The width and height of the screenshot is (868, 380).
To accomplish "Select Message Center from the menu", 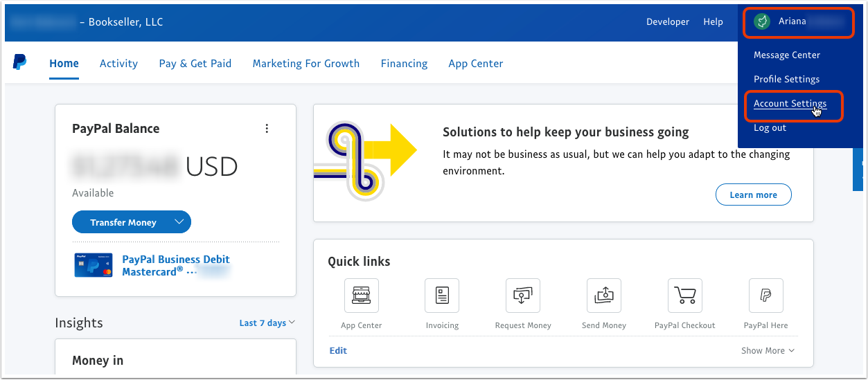I will (x=787, y=55).
